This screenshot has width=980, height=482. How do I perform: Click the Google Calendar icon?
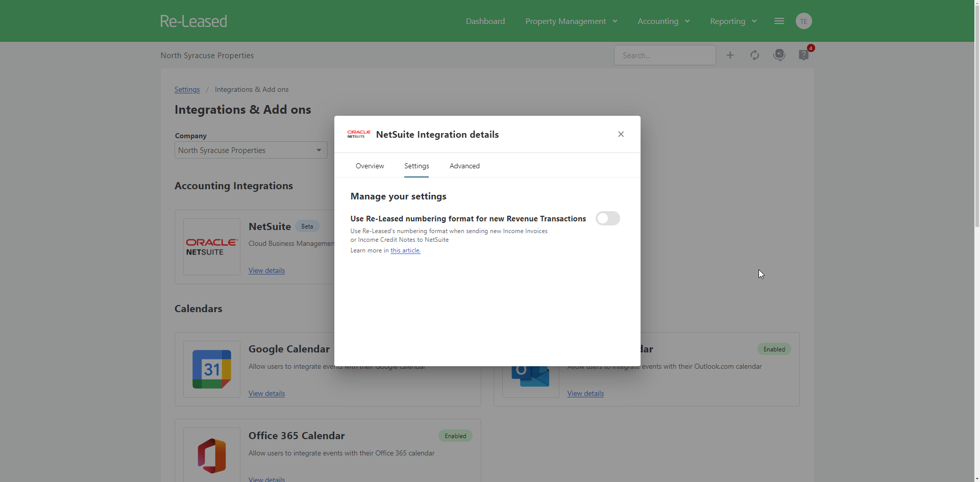point(211,369)
